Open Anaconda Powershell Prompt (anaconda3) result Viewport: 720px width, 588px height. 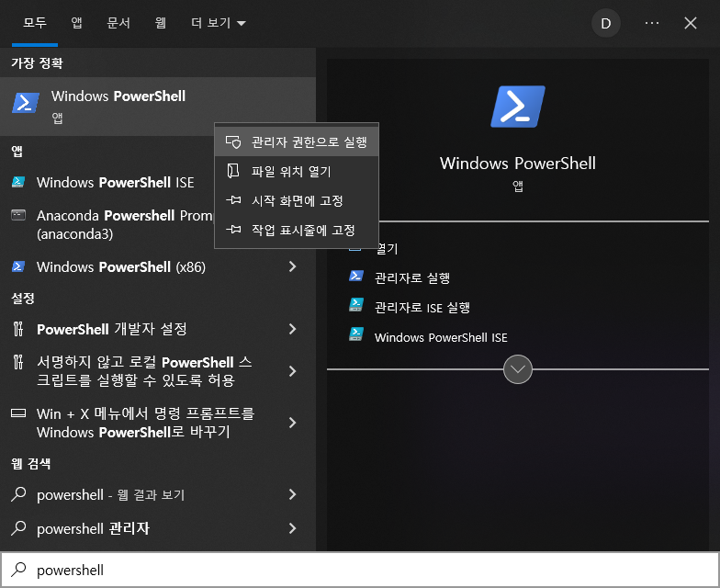125,224
